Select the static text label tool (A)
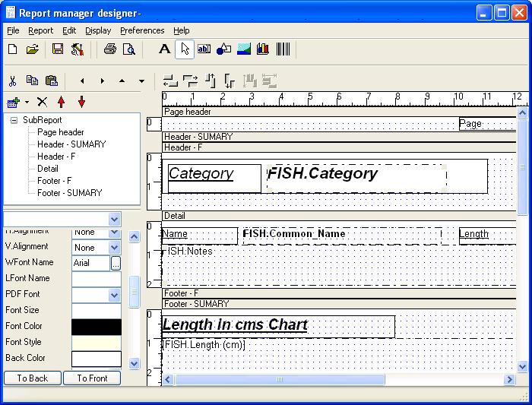The width and height of the screenshot is (532, 405). pyautogui.click(x=164, y=49)
